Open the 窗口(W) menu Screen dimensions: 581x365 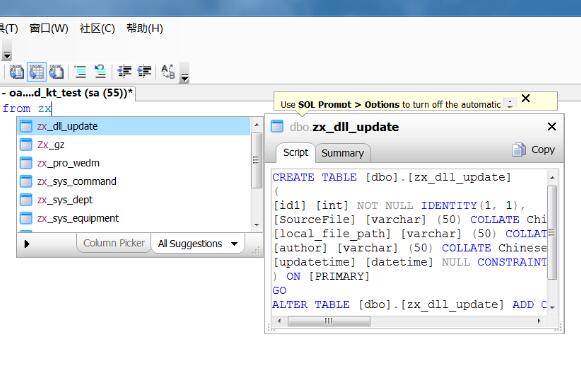(x=49, y=29)
